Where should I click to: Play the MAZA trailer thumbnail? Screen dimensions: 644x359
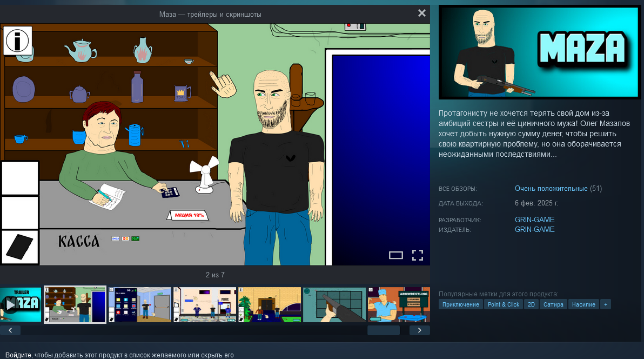[21, 304]
